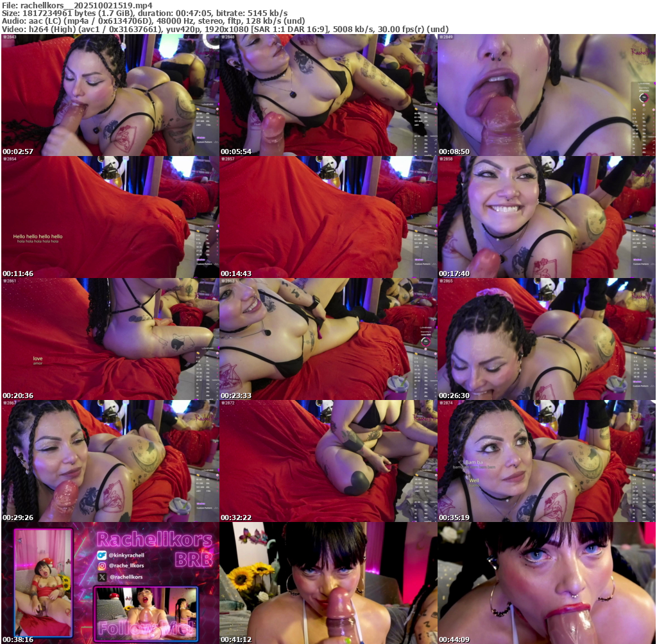Select the Size and duration info line

pyautogui.click(x=144, y=13)
